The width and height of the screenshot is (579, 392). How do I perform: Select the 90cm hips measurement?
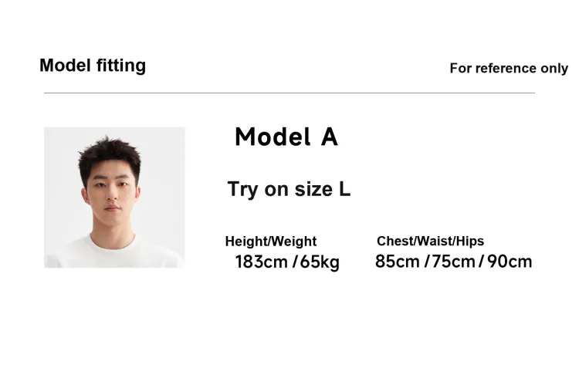point(510,262)
